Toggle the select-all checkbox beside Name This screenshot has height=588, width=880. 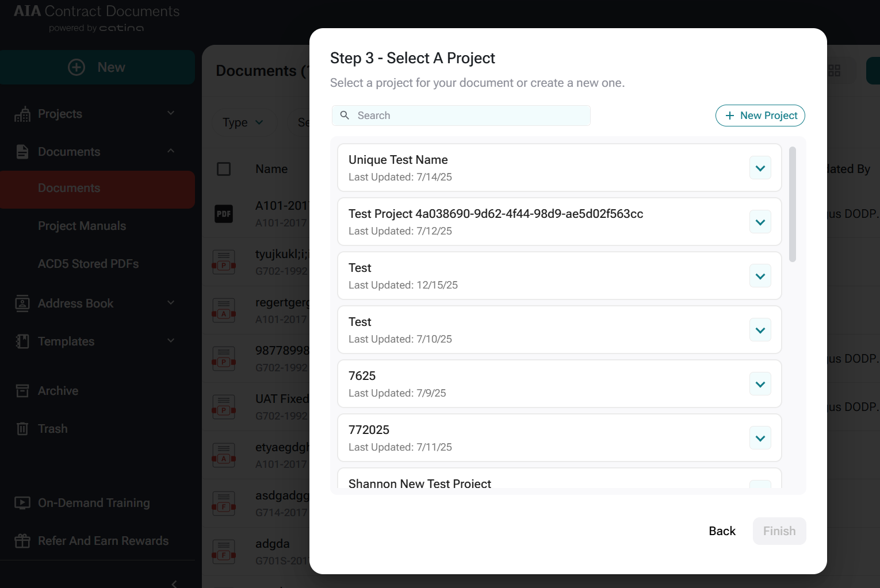pyautogui.click(x=224, y=169)
